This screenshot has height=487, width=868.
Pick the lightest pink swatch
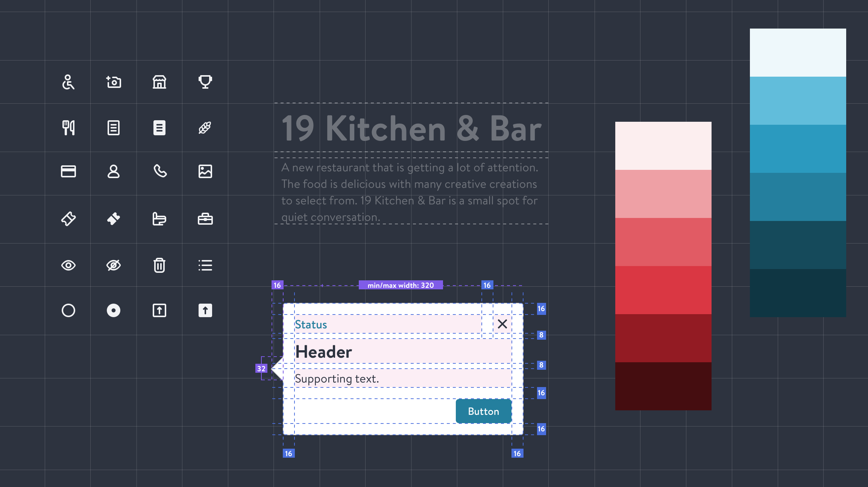pos(663,146)
